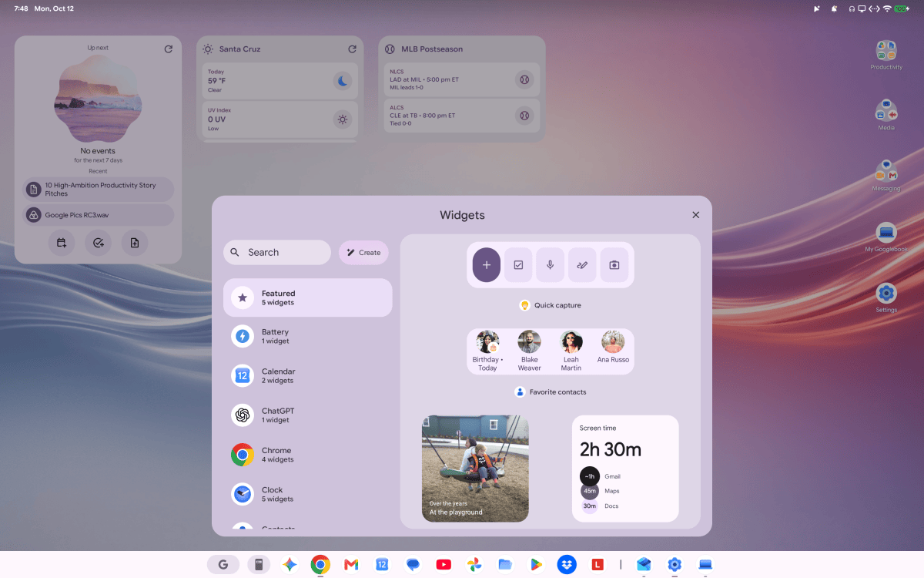Click the baseball icon in MLB Postseason header
924x578 pixels.
390,49
